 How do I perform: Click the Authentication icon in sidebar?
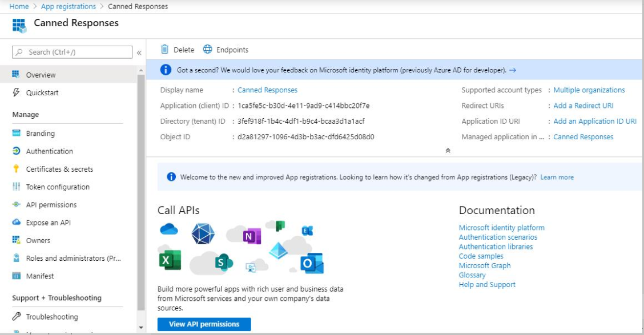(x=16, y=151)
